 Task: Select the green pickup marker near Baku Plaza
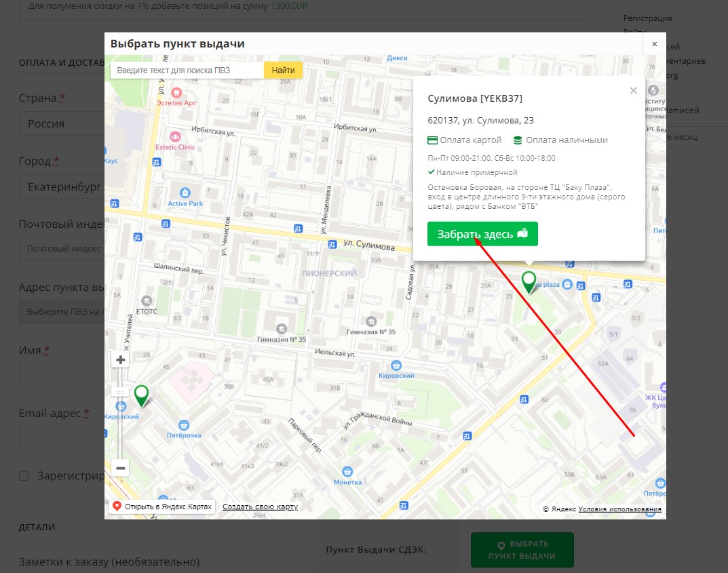pyautogui.click(x=529, y=281)
